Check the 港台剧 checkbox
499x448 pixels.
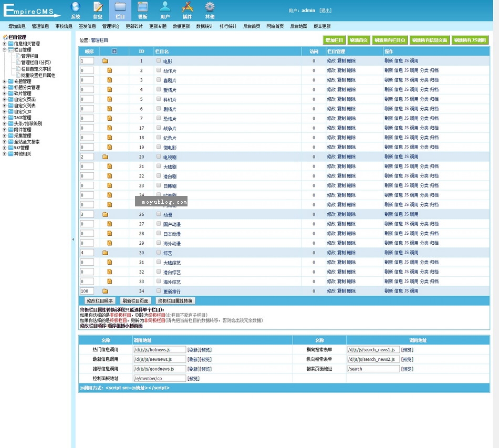[x=159, y=175]
